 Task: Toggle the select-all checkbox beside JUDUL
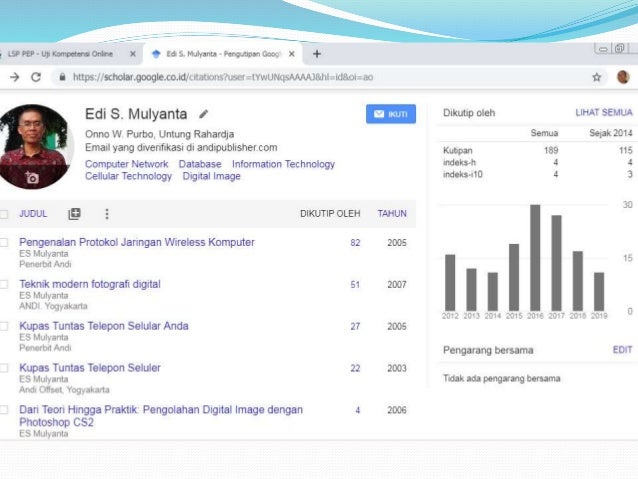click(x=4, y=214)
